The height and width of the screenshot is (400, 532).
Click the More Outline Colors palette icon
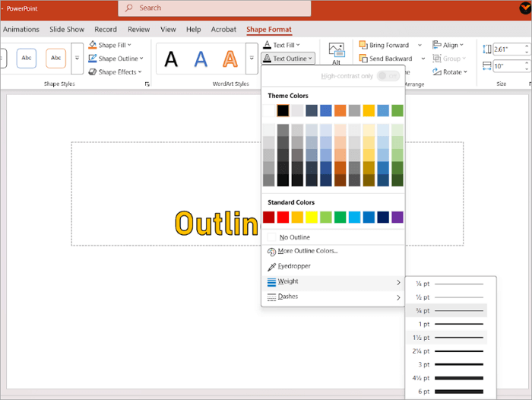[x=271, y=252]
